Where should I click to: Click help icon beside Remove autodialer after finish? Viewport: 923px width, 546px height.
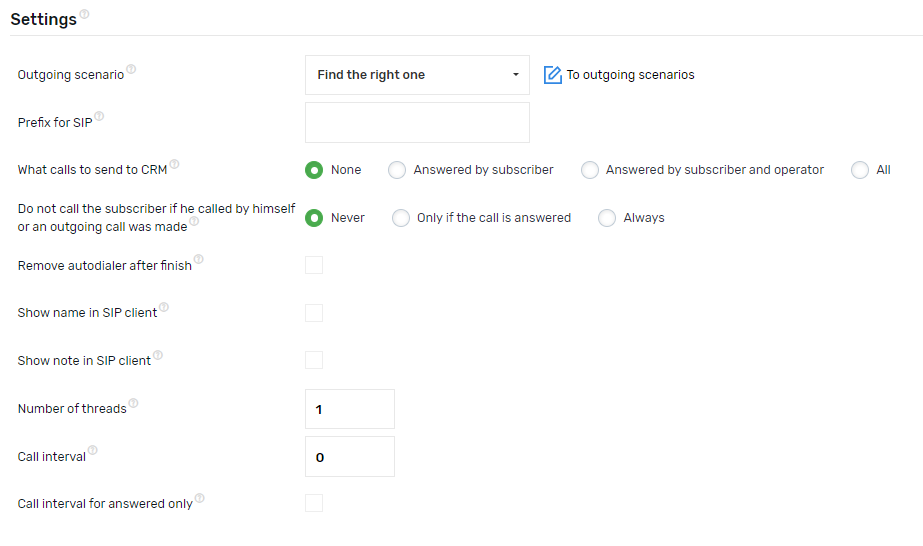click(x=198, y=260)
